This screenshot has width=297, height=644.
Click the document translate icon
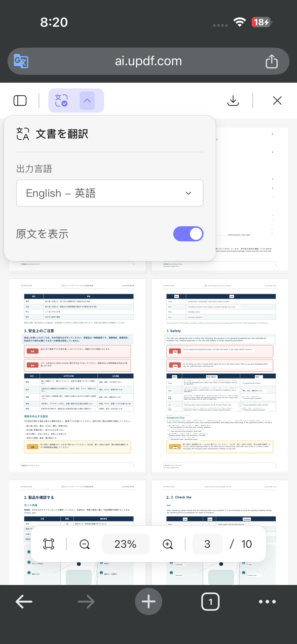[61, 101]
